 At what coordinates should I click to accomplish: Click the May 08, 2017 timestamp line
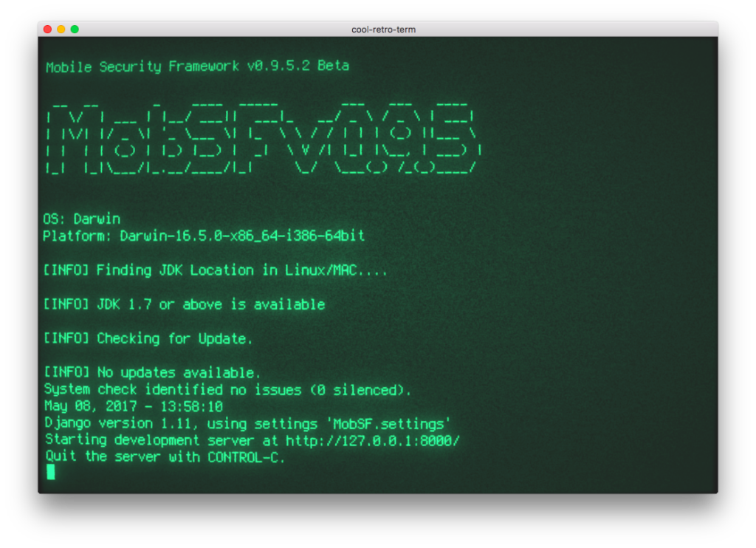134,406
